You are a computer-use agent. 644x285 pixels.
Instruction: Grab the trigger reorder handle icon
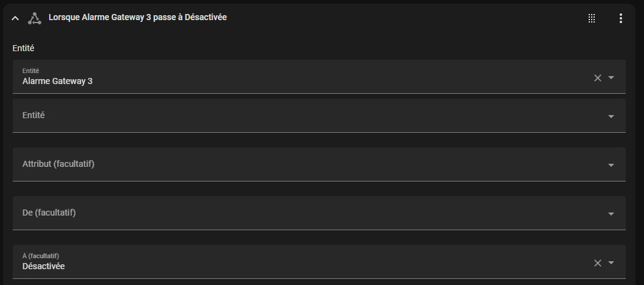click(592, 18)
